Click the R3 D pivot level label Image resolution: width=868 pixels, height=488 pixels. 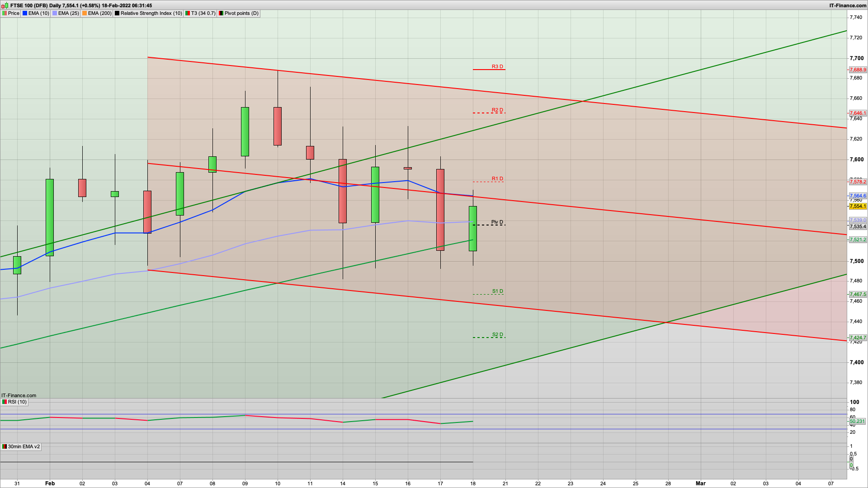497,66
